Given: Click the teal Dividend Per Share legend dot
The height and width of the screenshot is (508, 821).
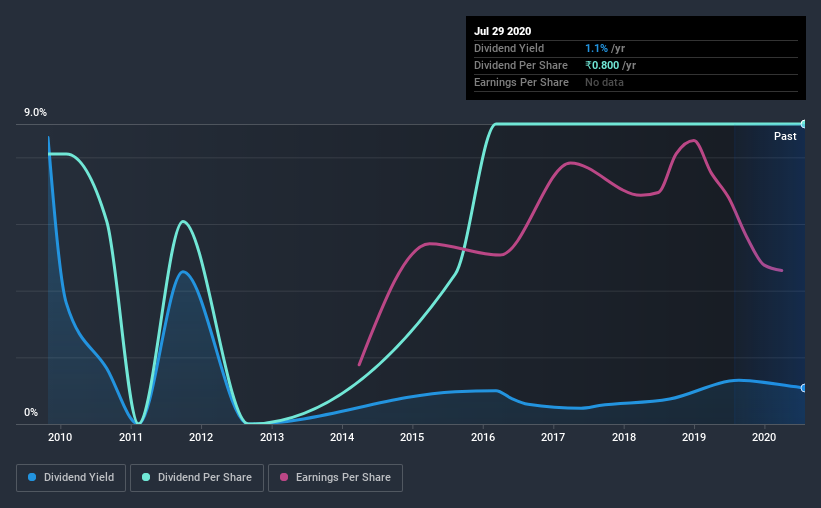Looking at the screenshot, I should click(x=146, y=477).
